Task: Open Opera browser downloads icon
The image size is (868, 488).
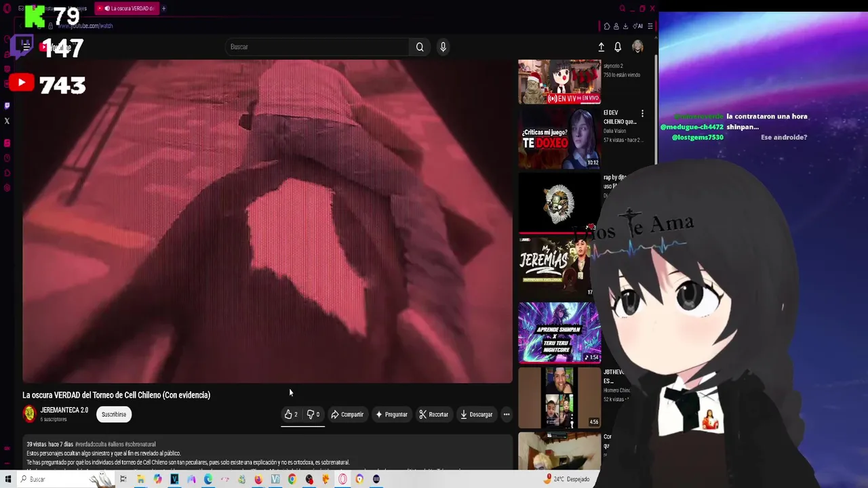Action: click(625, 26)
